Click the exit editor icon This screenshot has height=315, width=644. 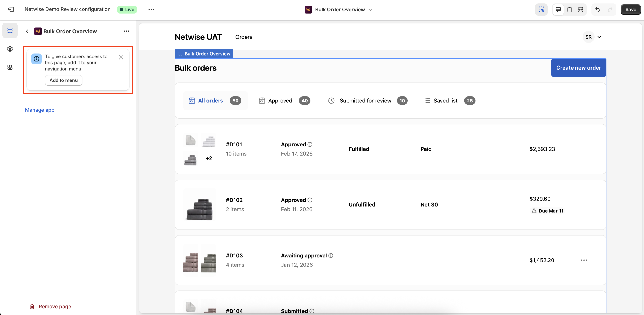11,9
